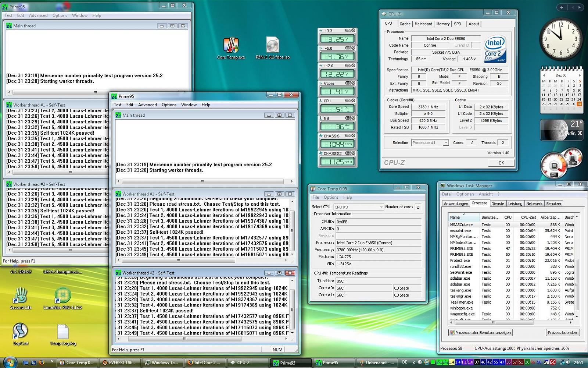Image resolution: width=588 pixels, height=368 pixels.
Task: Click the Berlin weather gadget
Action: pos(562,130)
